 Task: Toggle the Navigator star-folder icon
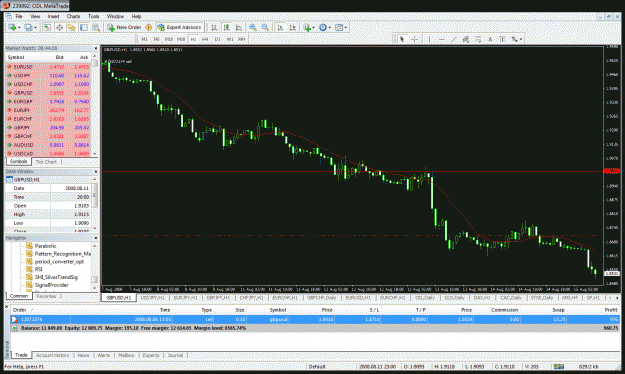pos(71,27)
